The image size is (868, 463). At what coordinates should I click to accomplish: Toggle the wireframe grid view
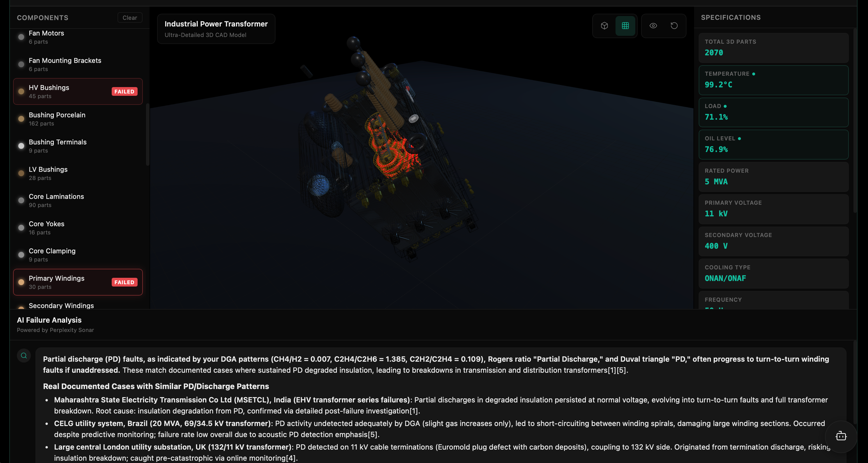(625, 26)
